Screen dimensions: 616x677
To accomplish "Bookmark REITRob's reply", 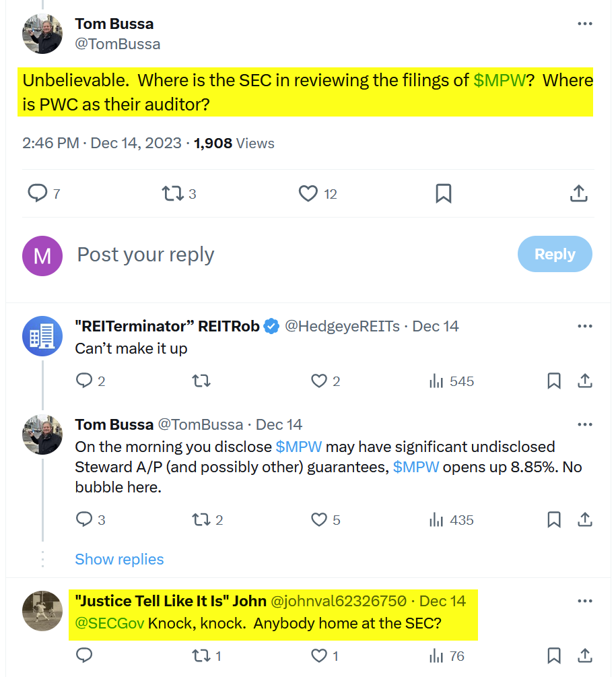I will point(554,381).
